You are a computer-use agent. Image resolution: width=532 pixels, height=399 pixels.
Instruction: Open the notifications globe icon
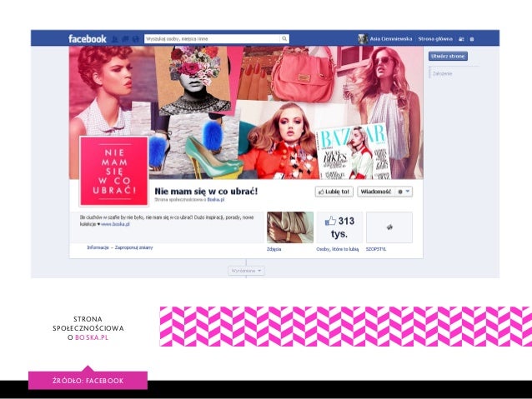click(136, 39)
